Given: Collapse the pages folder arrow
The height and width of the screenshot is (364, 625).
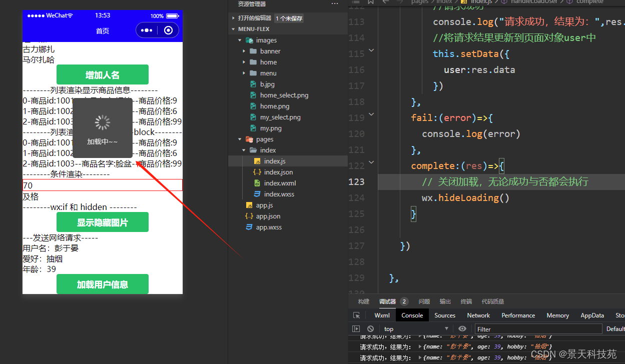Looking at the screenshot, I should (x=240, y=139).
